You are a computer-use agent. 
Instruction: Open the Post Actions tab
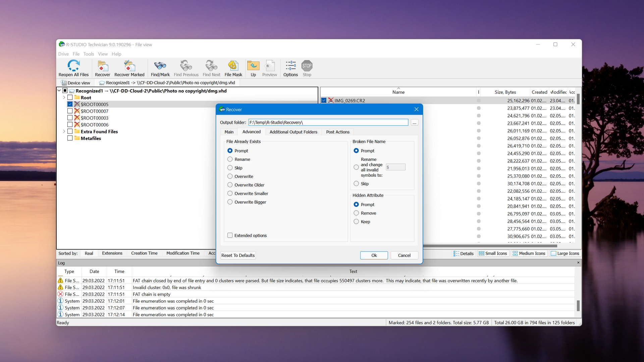(x=337, y=132)
